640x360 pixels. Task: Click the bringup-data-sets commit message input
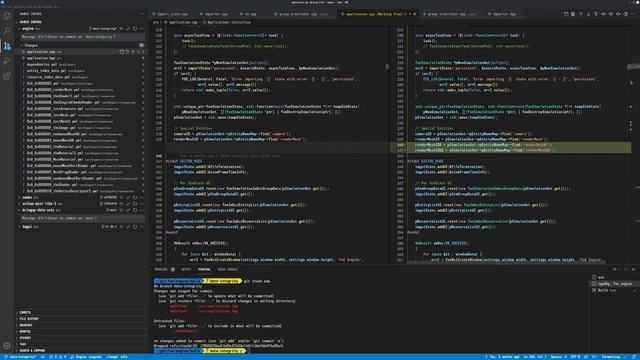click(82, 218)
